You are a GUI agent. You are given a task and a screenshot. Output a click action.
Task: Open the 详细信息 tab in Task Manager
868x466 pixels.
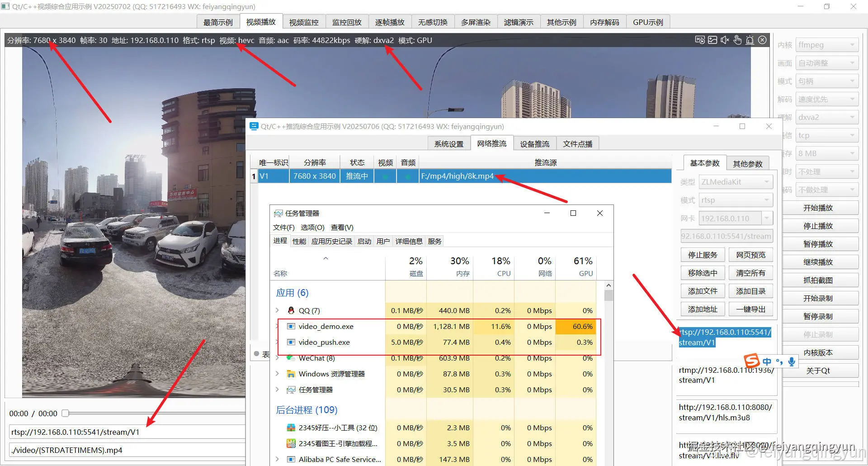point(409,241)
